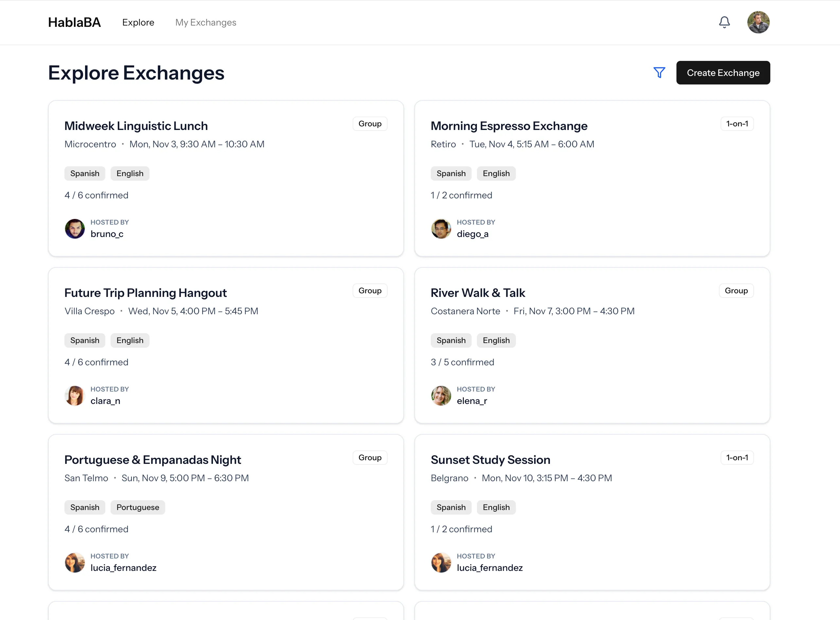The image size is (840, 620).
Task: Open the notifications bell
Action: (725, 22)
